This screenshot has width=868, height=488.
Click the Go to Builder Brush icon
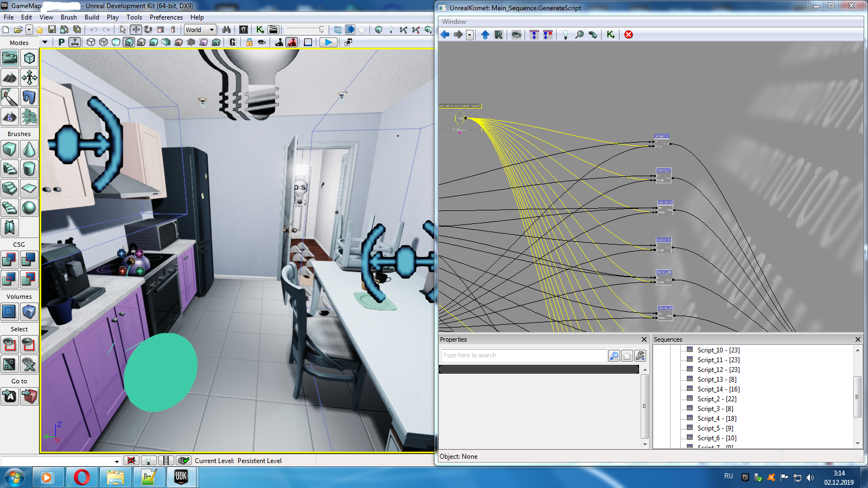pyautogui.click(x=29, y=396)
